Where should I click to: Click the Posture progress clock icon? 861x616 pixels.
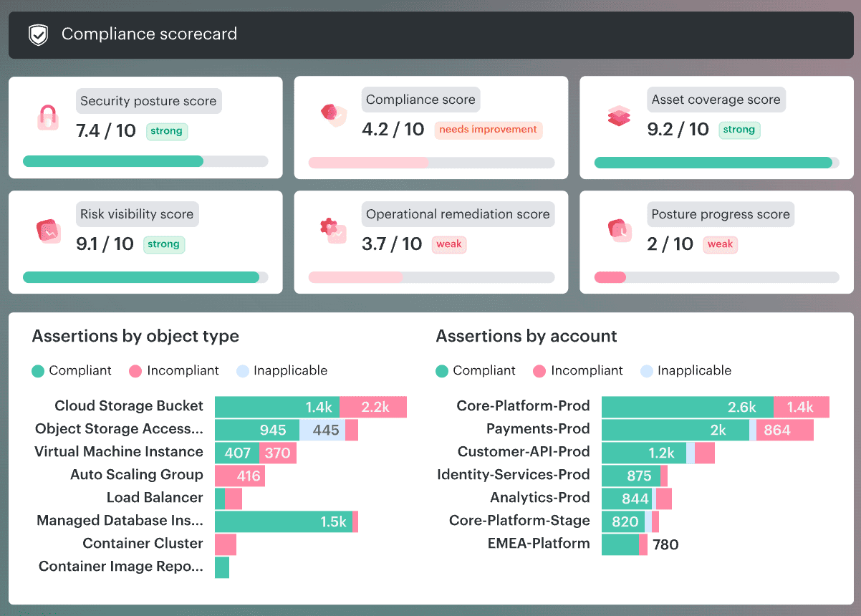point(618,230)
